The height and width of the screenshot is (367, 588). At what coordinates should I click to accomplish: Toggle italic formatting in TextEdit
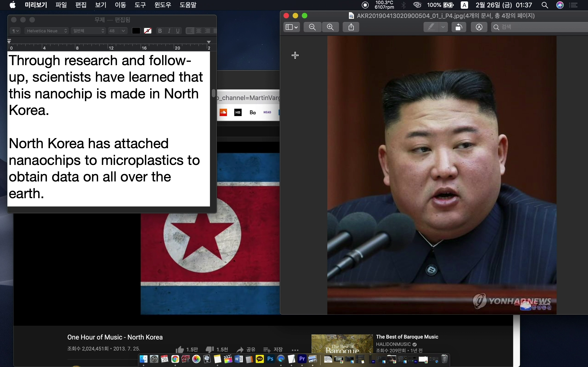pyautogui.click(x=169, y=31)
